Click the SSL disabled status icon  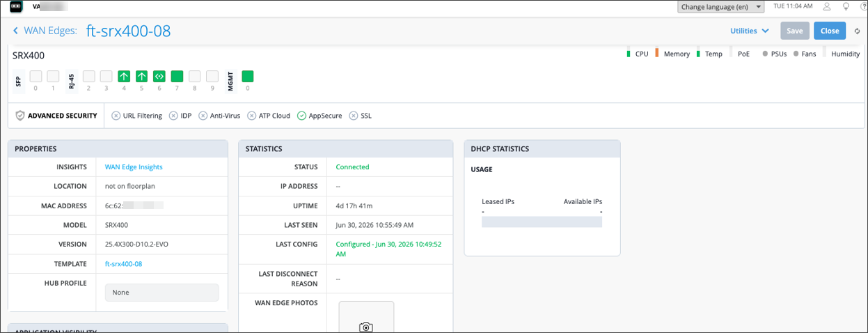pos(354,116)
